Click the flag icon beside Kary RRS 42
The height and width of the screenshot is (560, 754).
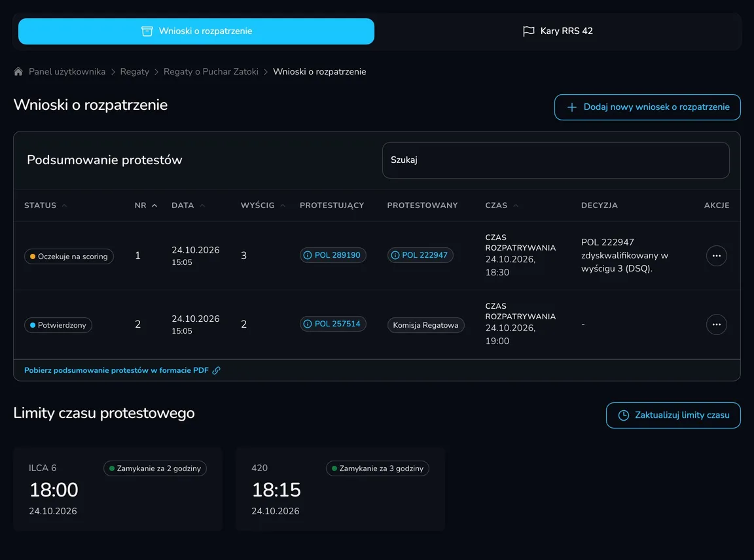(x=528, y=31)
